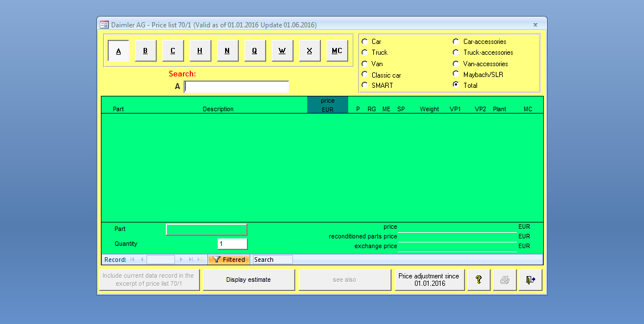Choose letter H part prefix button
The width and height of the screenshot is (644, 324).
pos(200,51)
